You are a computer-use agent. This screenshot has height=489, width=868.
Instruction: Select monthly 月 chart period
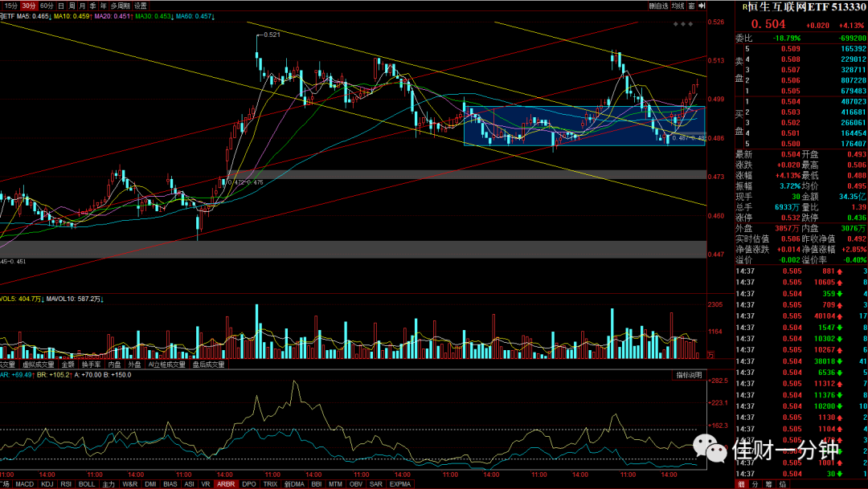click(x=82, y=6)
